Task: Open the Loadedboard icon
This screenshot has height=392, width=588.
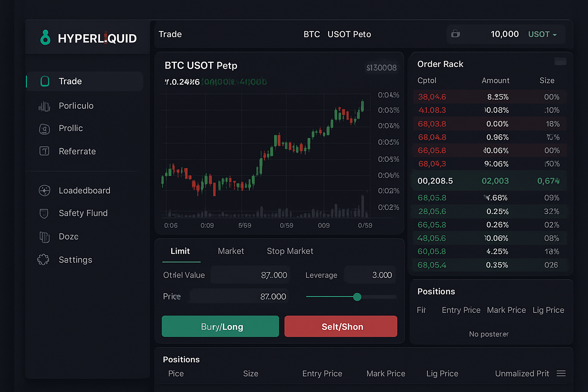Action: coord(44,190)
